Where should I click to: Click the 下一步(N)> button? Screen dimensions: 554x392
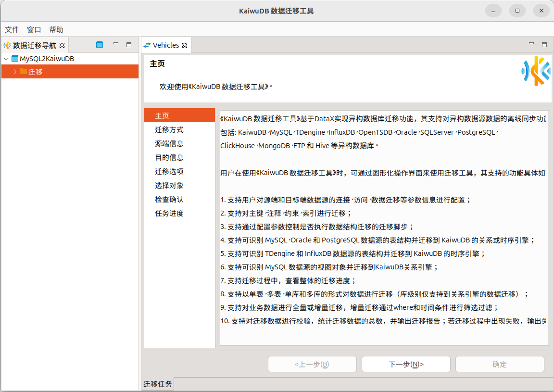tap(406, 364)
